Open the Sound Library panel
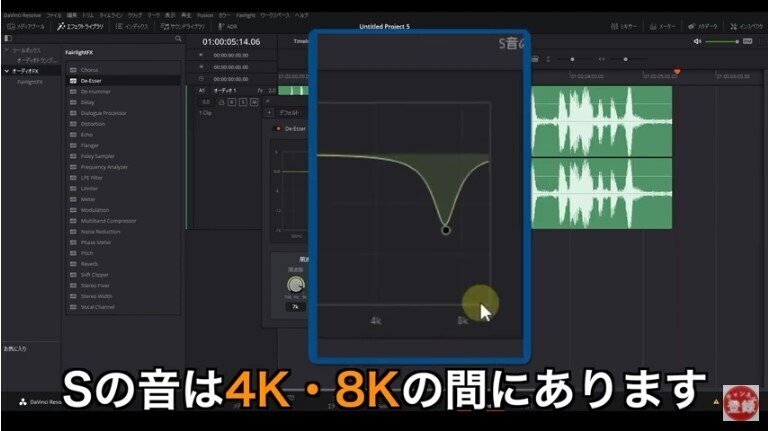The height and width of the screenshot is (431, 768). tap(182, 26)
